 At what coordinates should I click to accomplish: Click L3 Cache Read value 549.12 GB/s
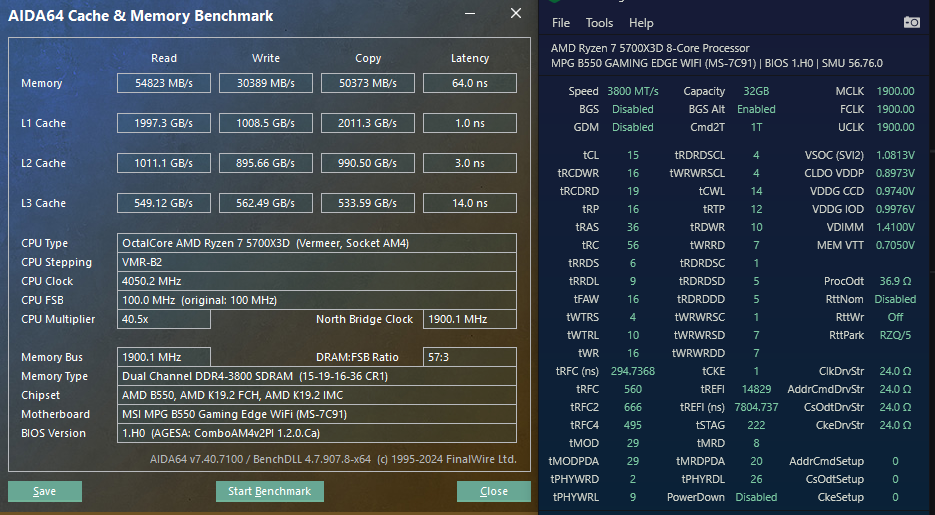point(163,203)
